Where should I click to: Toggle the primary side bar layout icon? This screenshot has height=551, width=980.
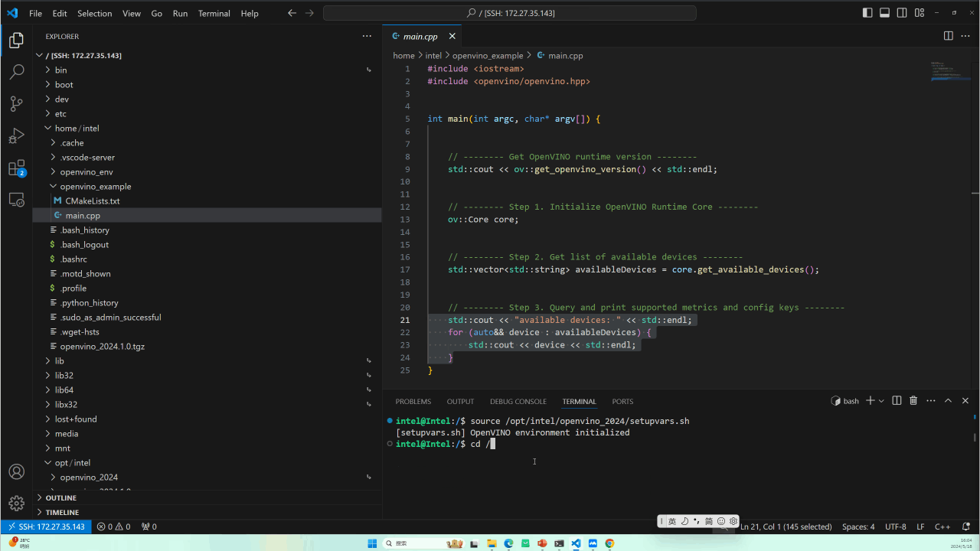[x=867, y=13]
